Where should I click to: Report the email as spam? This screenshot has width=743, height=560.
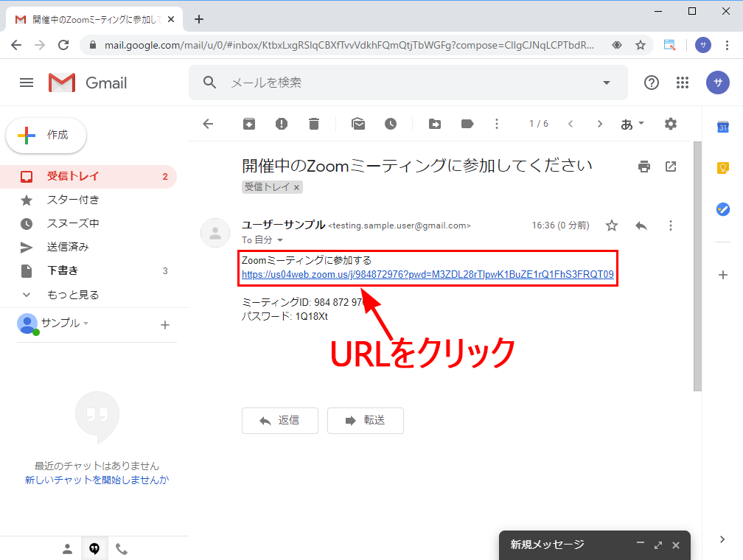(x=282, y=124)
